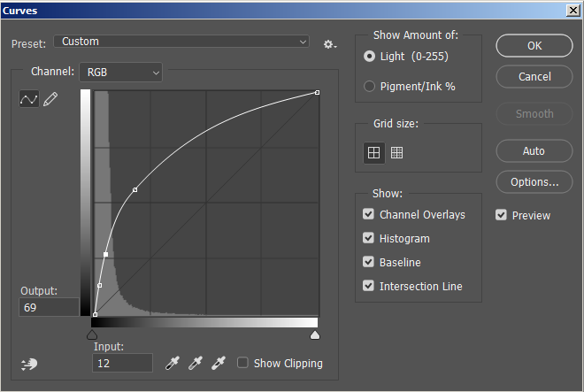
Task: Click the OK button
Action: (534, 46)
